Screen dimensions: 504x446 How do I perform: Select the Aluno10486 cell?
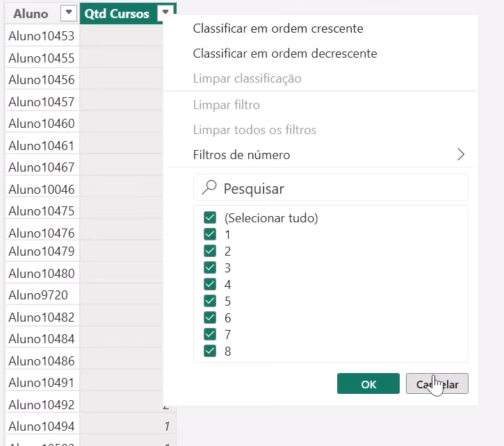coord(42,361)
